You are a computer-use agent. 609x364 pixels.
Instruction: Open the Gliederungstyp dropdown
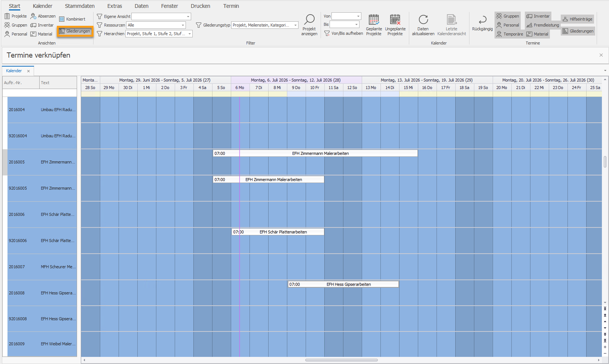point(295,25)
